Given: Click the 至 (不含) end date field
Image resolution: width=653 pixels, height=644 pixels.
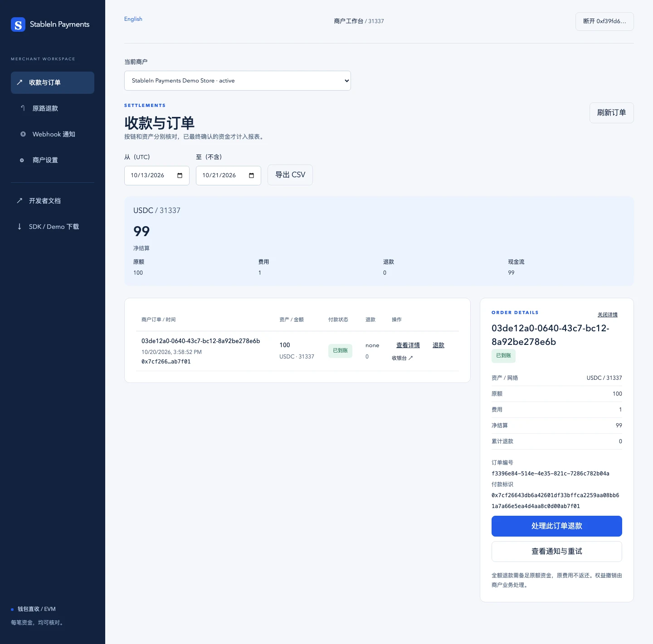Looking at the screenshot, I should click(x=229, y=175).
